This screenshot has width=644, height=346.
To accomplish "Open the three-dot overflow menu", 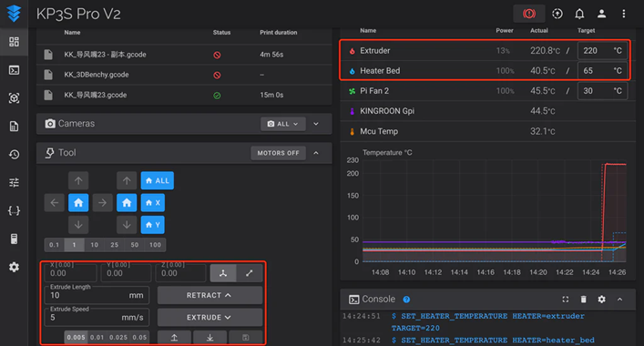I will coord(623,14).
